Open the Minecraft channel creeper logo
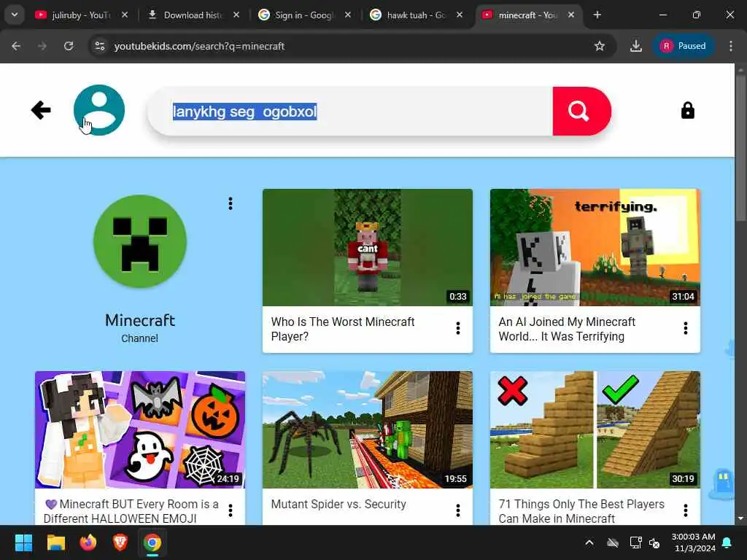Viewport: 747px width, 560px height. coord(140,241)
